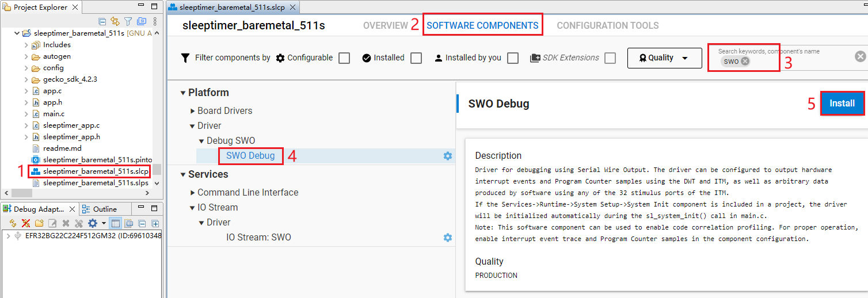Collapse the Services category
This screenshot has width=868, height=298.
click(x=183, y=175)
